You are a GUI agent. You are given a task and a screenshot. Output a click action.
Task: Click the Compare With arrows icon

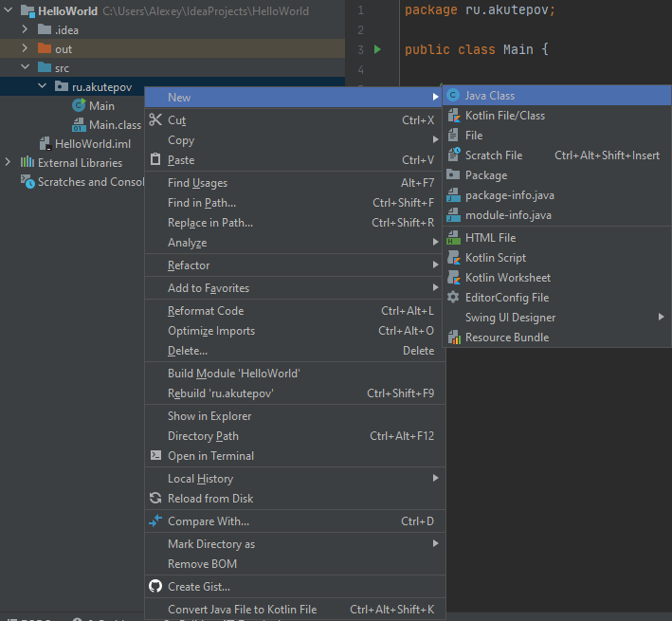point(155,521)
